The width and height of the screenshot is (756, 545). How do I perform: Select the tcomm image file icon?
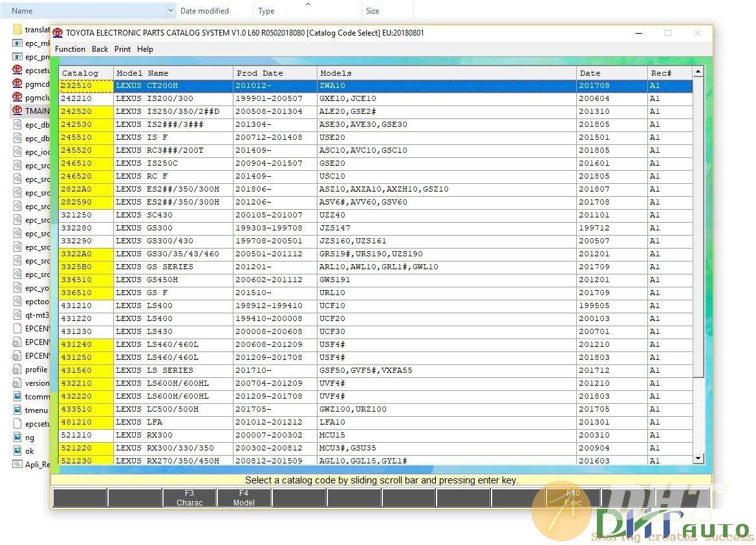pyautogui.click(x=17, y=396)
